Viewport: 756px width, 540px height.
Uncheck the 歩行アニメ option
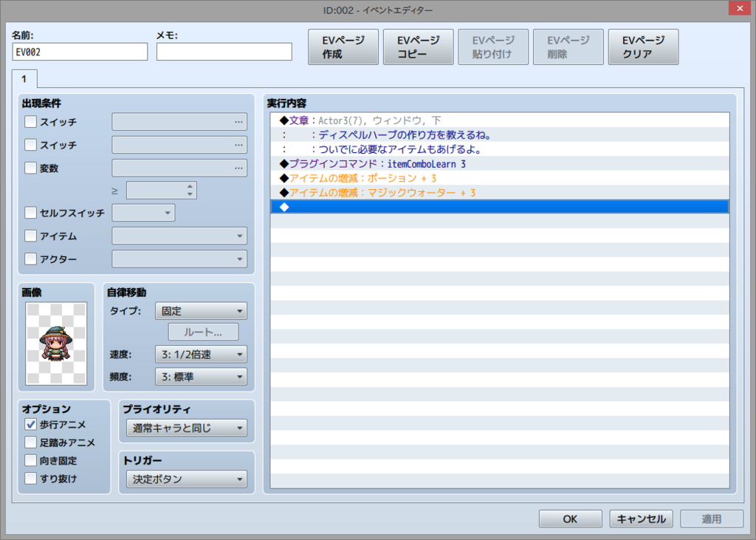point(30,425)
